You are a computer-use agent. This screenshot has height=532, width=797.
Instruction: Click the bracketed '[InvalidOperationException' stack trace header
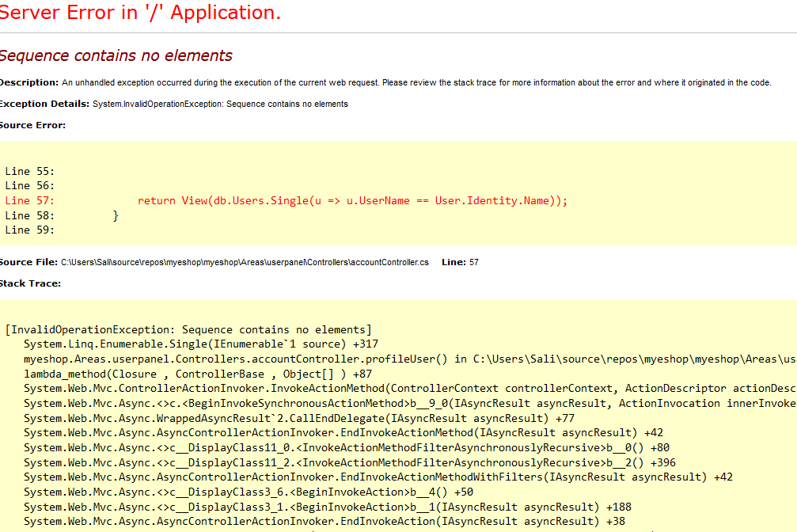188,329
